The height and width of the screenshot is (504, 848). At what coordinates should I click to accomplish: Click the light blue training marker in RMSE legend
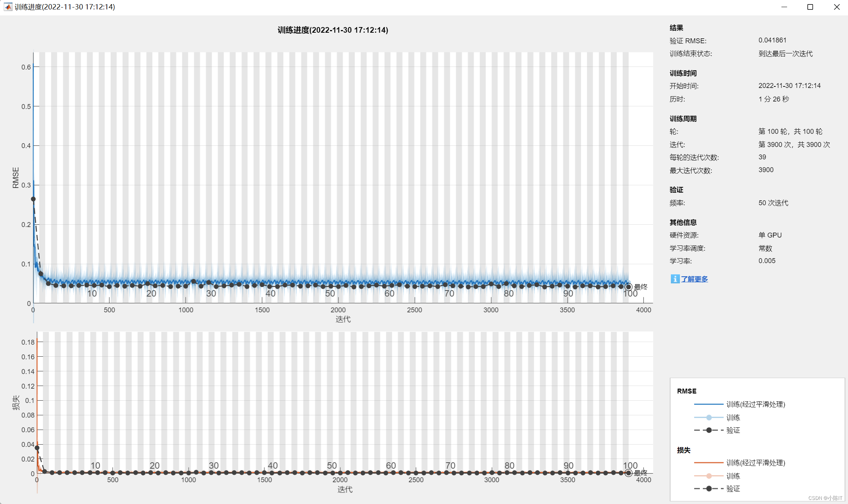709,418
